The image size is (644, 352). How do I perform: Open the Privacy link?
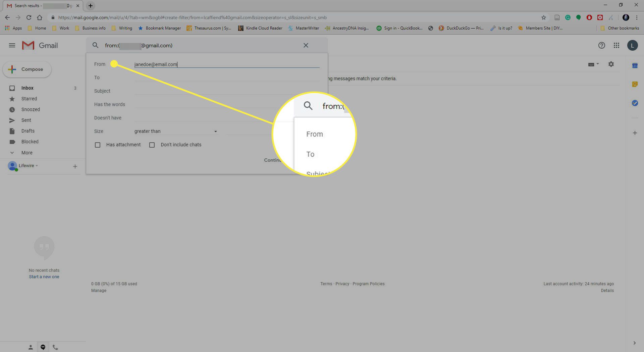tap(342, 284)
